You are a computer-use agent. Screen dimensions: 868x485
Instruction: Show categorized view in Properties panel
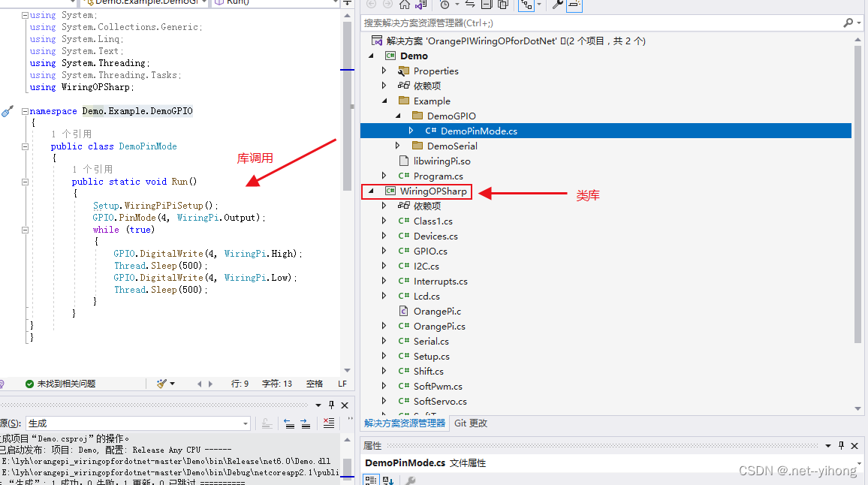371,480
